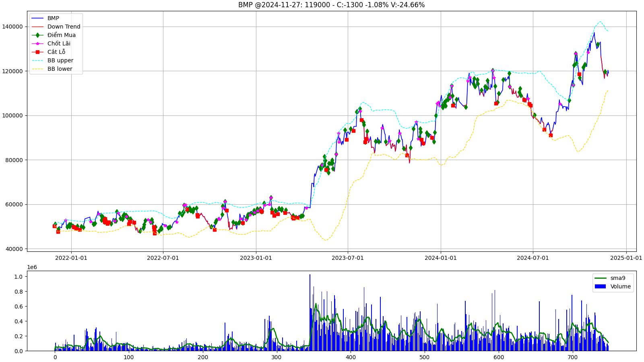Click the 700 volume x-axis tick label
This screenshot has height=362, width=644.
573,357
